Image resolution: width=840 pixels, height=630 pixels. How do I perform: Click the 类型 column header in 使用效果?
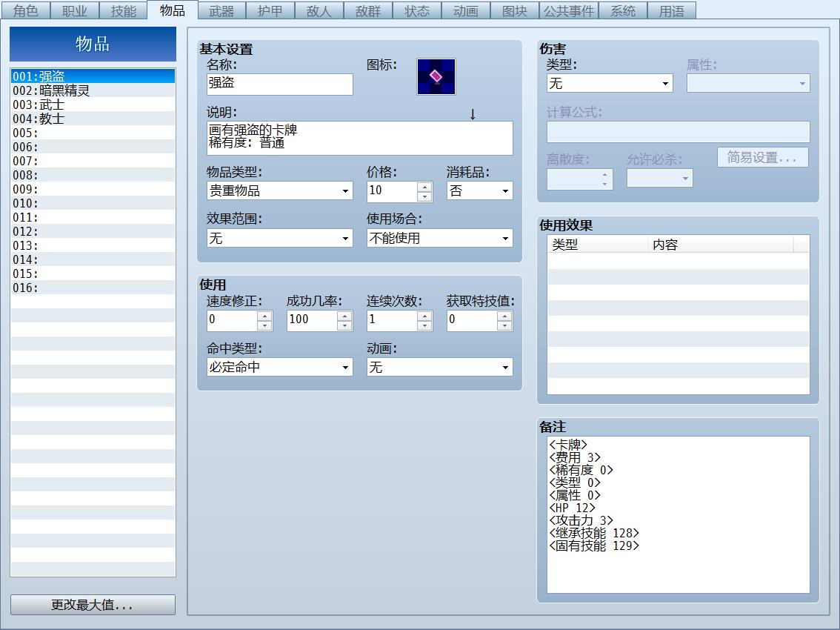[x=597, y=245]
